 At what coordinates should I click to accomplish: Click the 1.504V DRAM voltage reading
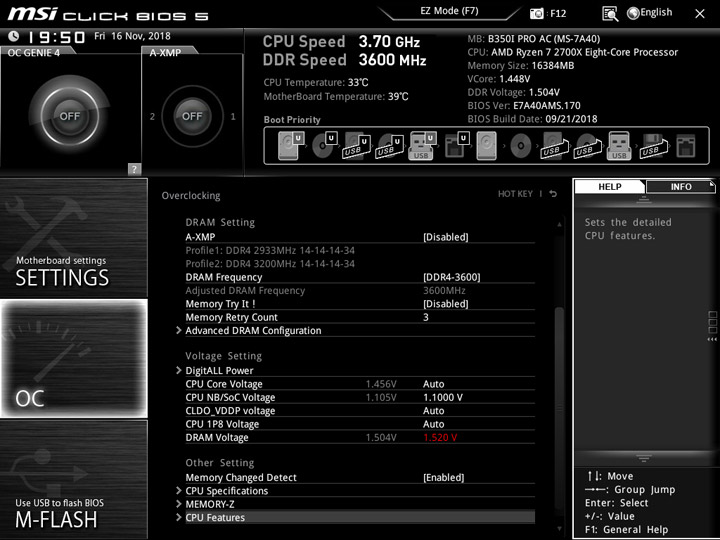click(x=381, y=437)
